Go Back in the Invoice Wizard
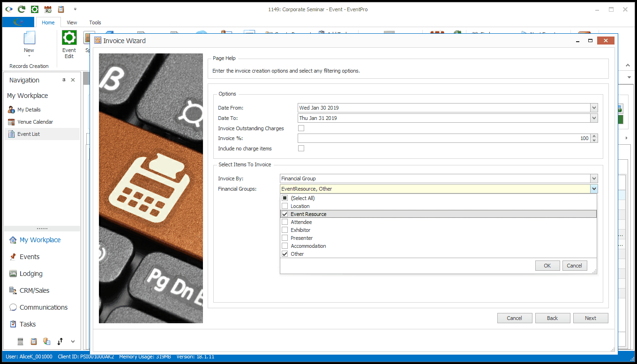637x364 pixels. coord(553,318)
